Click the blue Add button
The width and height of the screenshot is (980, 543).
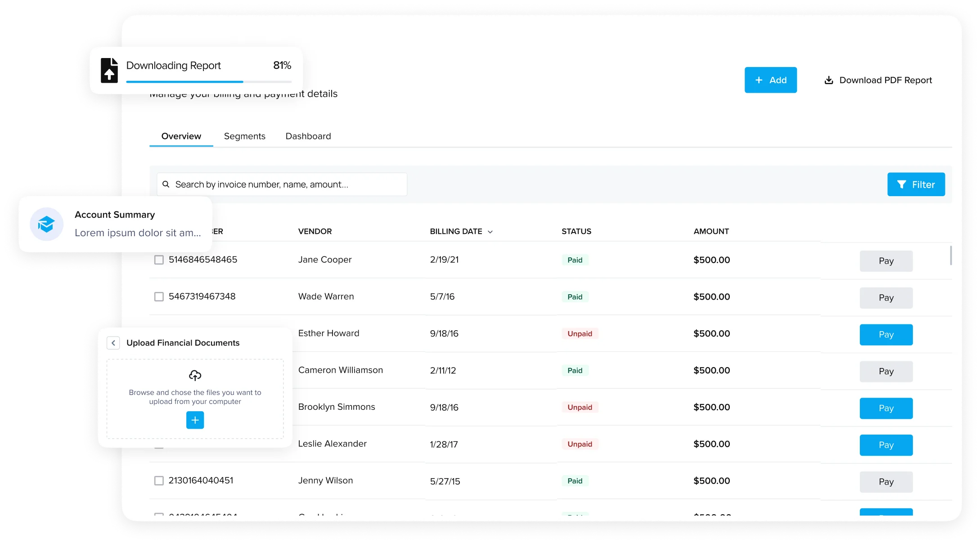click(770, 80)
